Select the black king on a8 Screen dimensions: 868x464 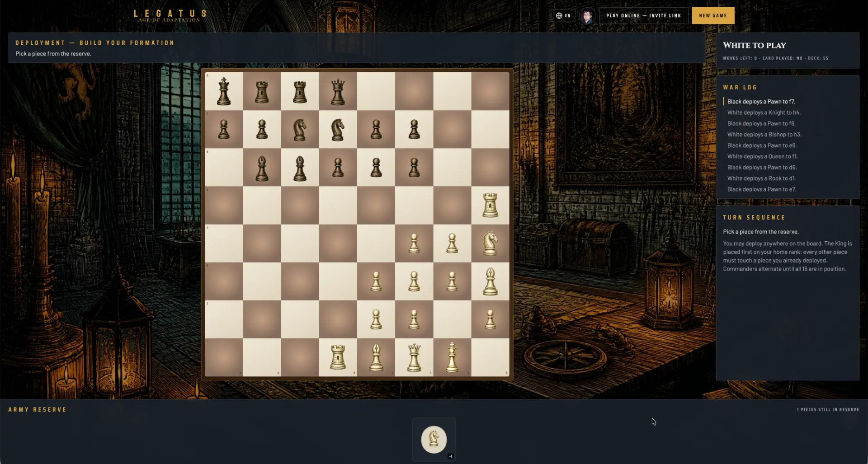[224, 91]
